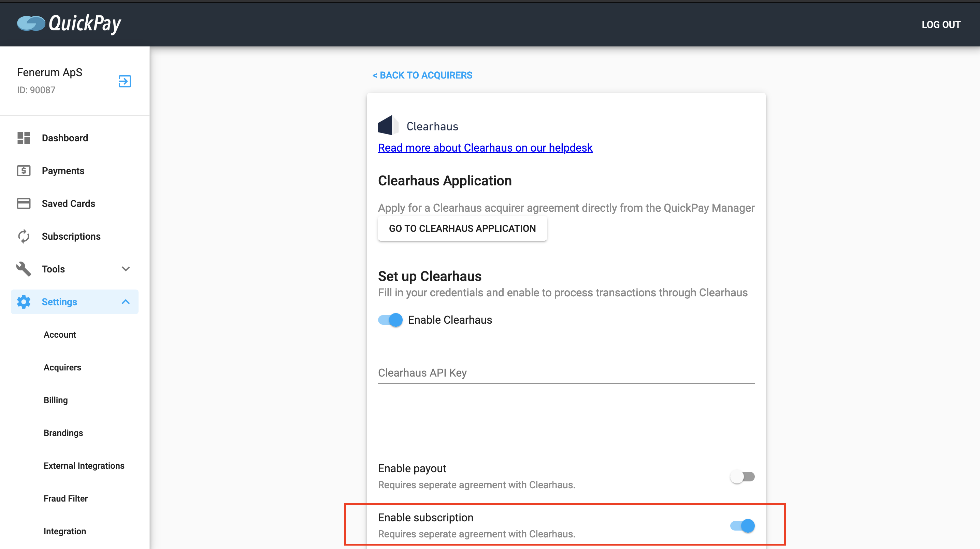Viewport: 980px width, 549px height.
Task: Go to Saved Cards
Action: [69, 203]
